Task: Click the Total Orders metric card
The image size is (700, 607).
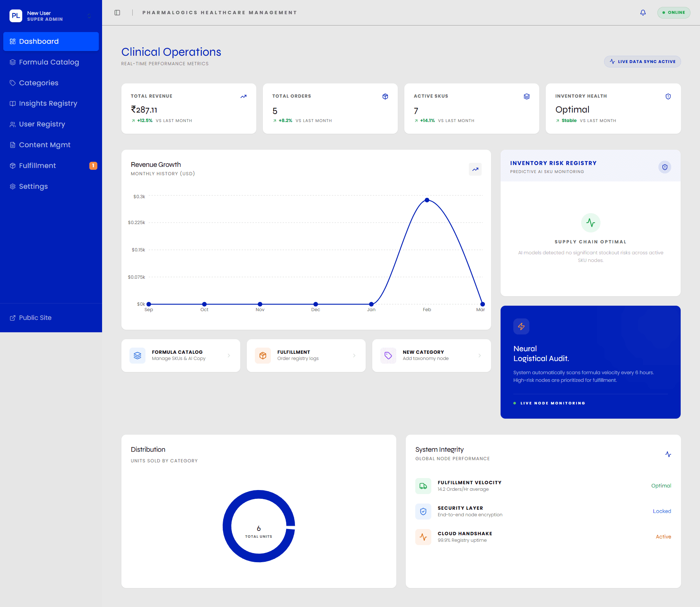Action: [330, 109]
